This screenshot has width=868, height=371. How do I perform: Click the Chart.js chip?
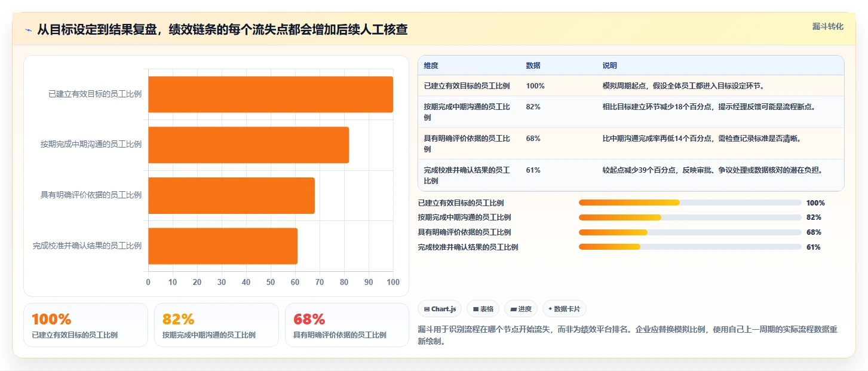440,309
